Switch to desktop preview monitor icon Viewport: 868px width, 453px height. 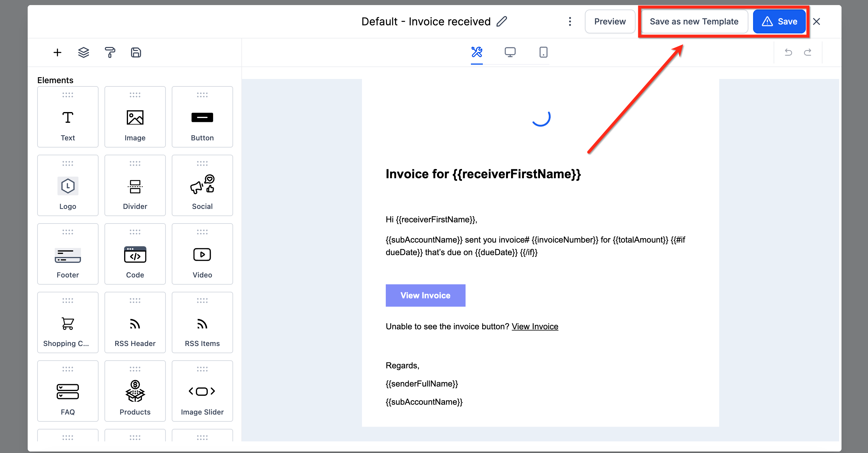[x=510, y=52]
